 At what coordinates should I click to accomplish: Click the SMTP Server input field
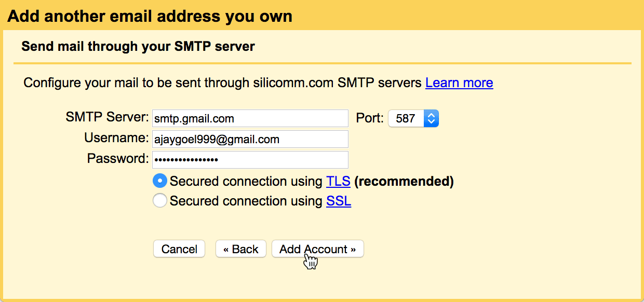[249, 118]
